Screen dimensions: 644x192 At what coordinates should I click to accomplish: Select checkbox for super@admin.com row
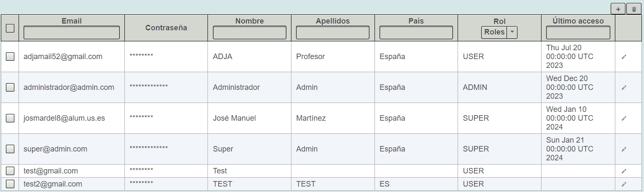tap(10, 149)
